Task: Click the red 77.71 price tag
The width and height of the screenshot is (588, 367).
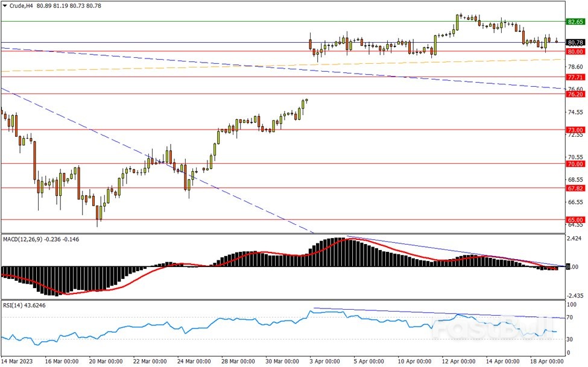Action: tap(575, 78)
